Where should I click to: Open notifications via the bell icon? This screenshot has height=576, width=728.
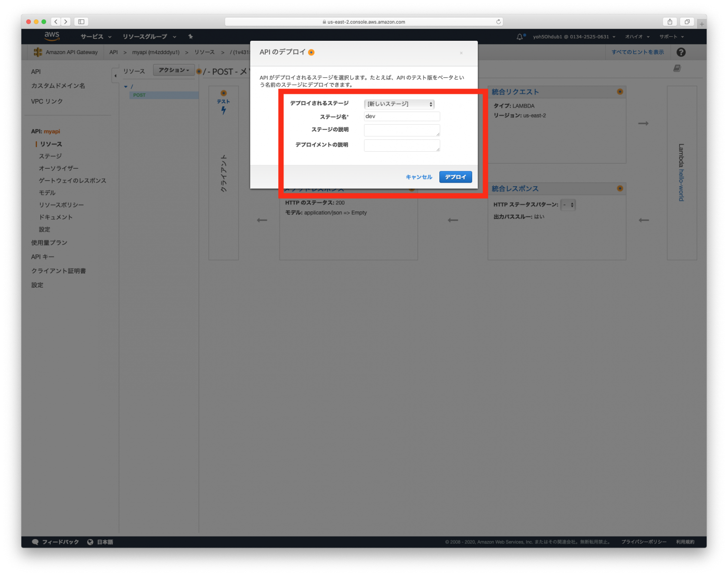coord(519,36)
